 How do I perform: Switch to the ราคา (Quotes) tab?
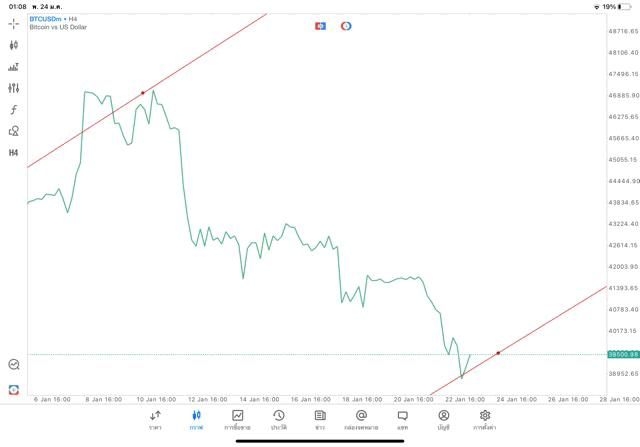pos(155,419)
